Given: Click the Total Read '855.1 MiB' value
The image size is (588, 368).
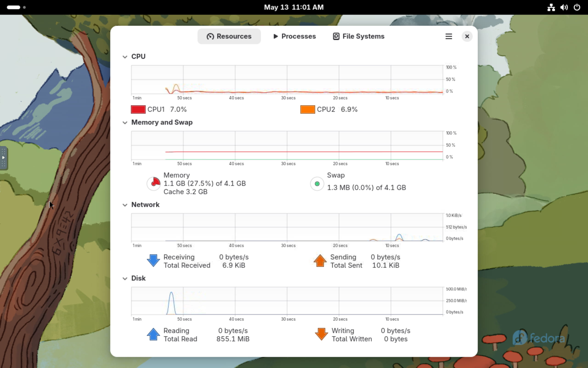Looking at the screenshot, I should point(233,339).
